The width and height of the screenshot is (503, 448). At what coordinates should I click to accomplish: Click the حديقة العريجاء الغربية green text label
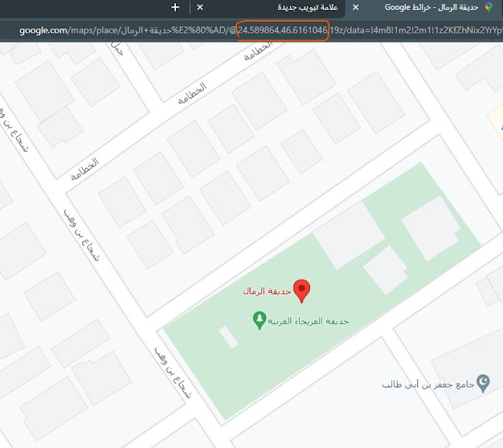point(308,321)
